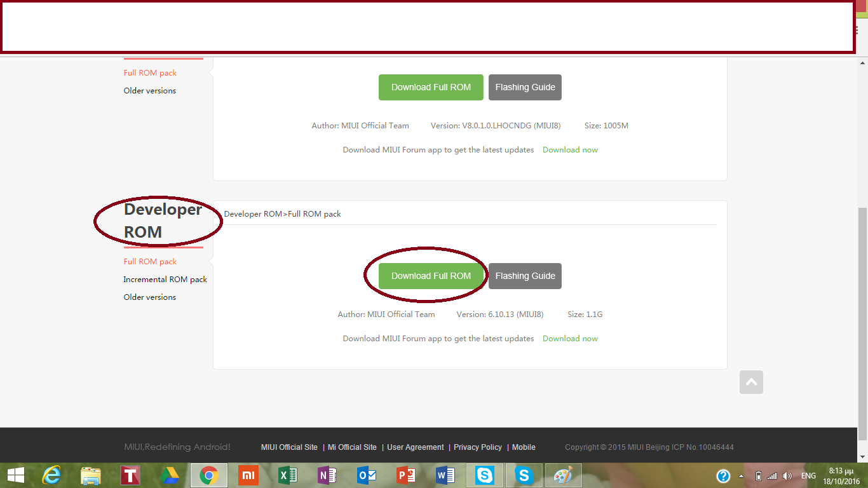Click the scrollbar down arrow
This screenshot has width=868, height=488.
coord(863,457)
